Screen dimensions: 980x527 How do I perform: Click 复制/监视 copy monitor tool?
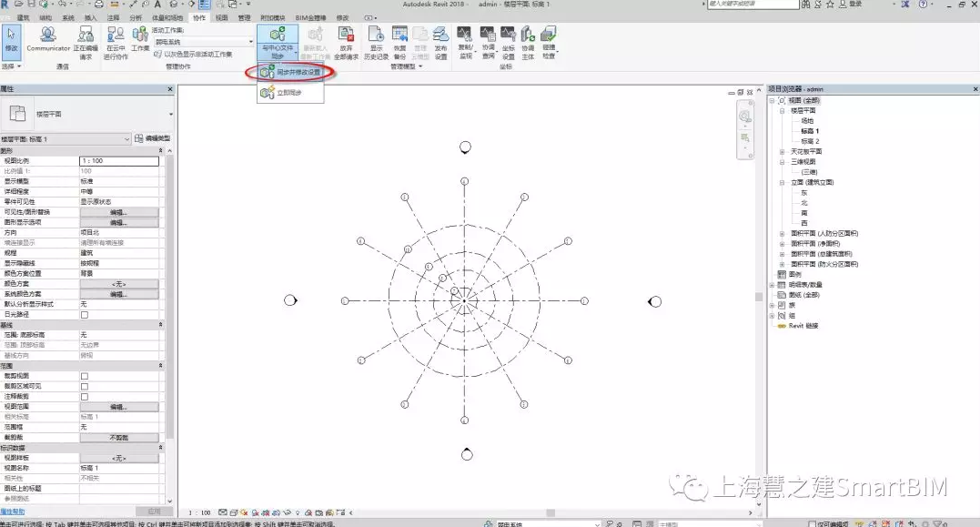465,43
